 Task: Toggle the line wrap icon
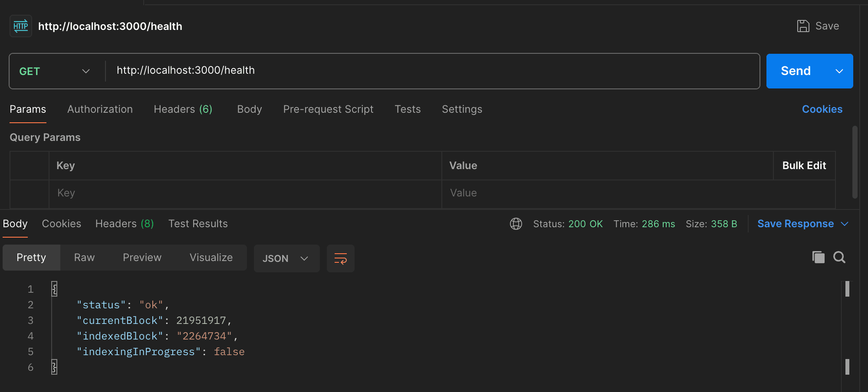tap(340, 258)
